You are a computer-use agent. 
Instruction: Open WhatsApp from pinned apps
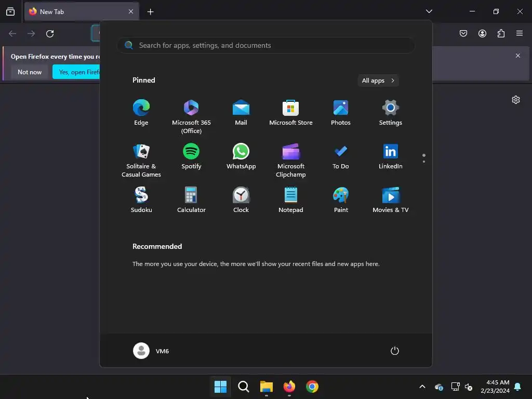pos(241,156)
